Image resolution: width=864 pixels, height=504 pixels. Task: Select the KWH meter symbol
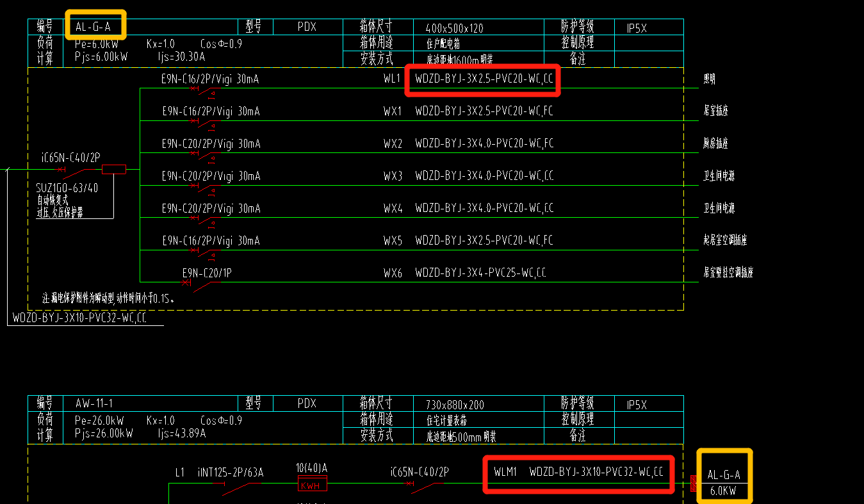tap(313, 484)
